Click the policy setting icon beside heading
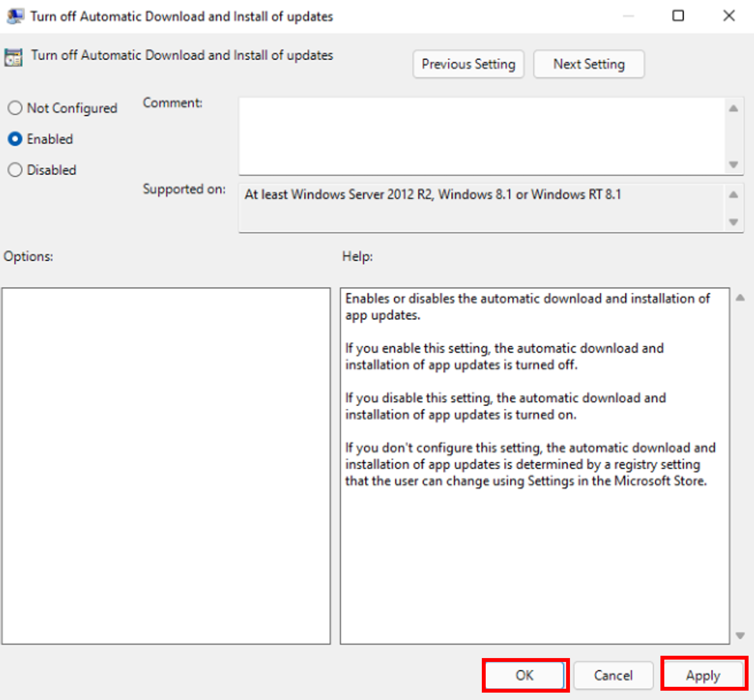 pyautogui.click(x=13, y=57)
